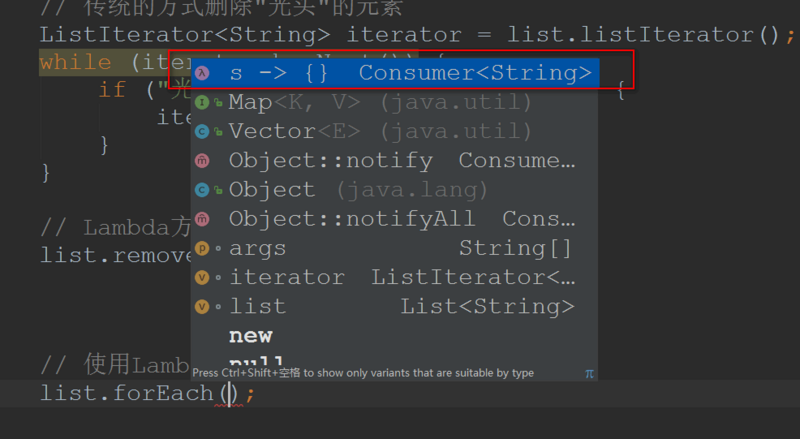Click the method icon beside Object::notify
This screenshot has width=800, height=439.
click(x=201, y=160)
